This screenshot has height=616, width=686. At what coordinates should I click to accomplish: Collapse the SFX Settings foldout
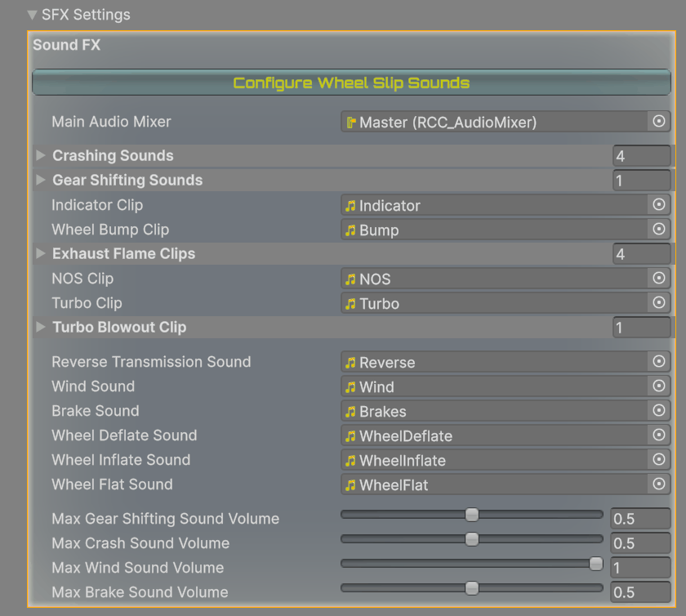pos(32,15)
